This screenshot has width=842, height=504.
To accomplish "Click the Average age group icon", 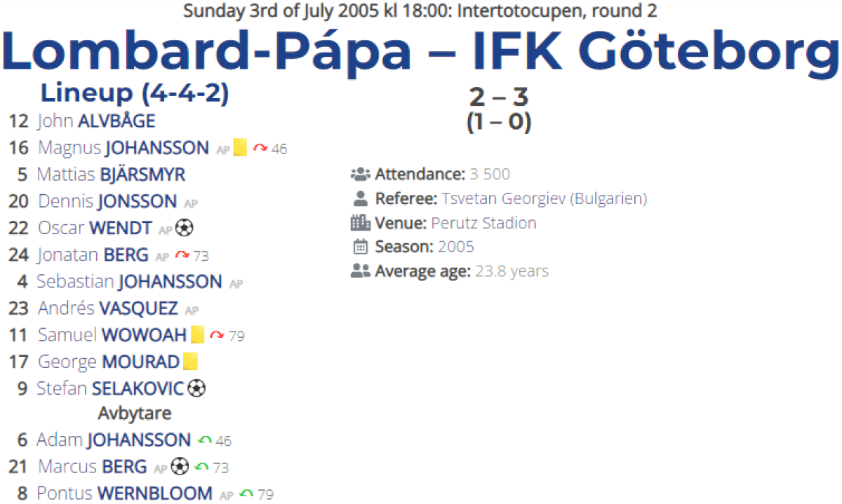I will [x=360, y=271].
